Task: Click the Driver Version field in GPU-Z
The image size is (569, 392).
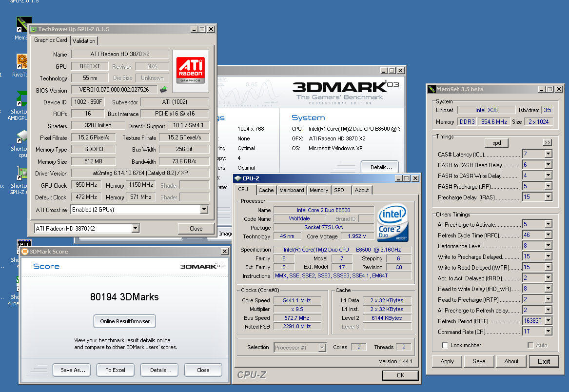Action: pyautogui.click(x=140, y=173)
